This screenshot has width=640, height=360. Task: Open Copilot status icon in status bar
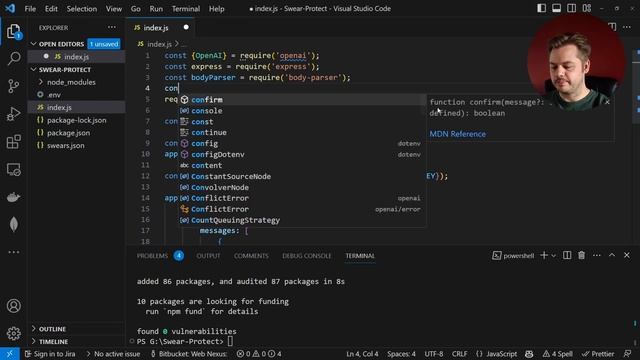(x=529, y=354)
